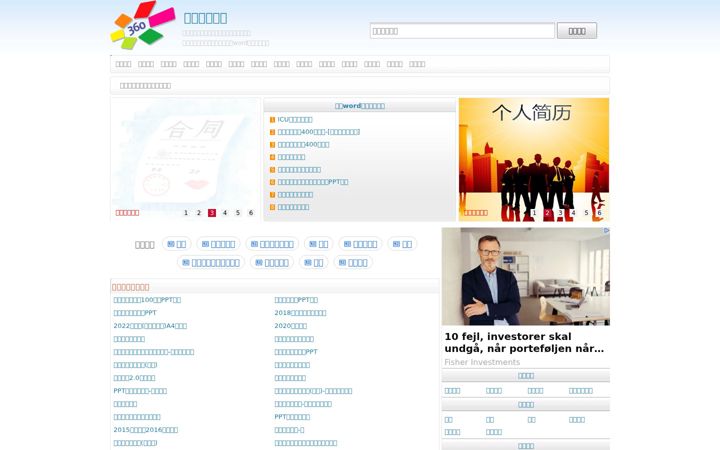Show slide 4 of the 个人简历 slideshow
720x450 pixels.
(x=573, y=213)
